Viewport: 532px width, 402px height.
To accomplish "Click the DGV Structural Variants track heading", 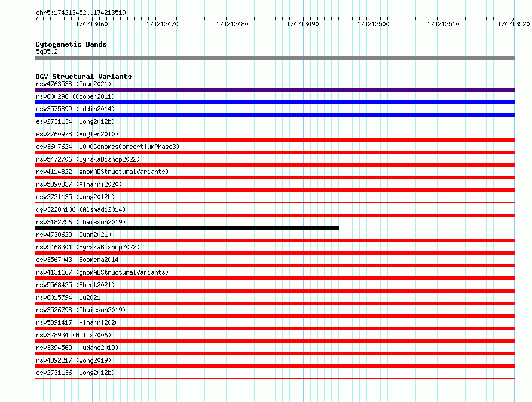I will pos(84,77).
